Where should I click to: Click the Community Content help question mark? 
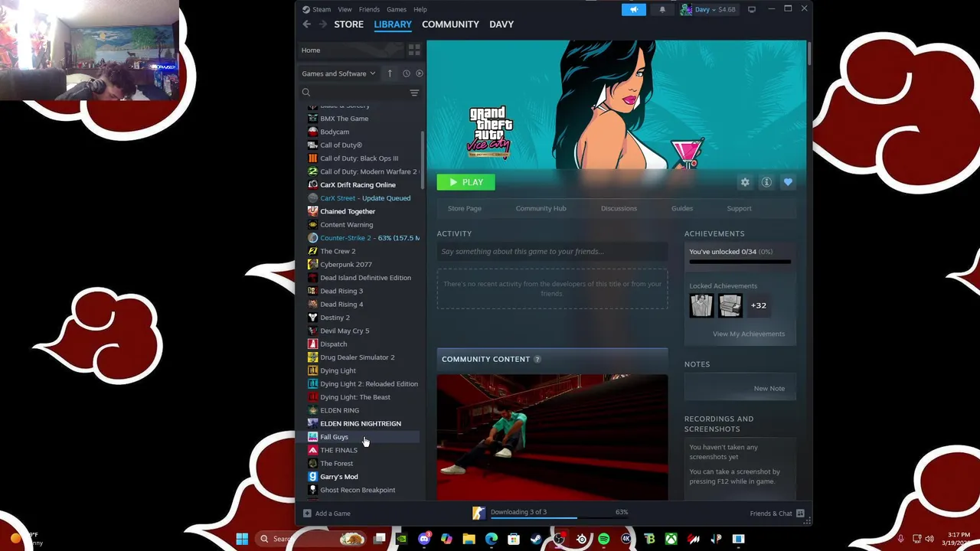tap(537, 359)
